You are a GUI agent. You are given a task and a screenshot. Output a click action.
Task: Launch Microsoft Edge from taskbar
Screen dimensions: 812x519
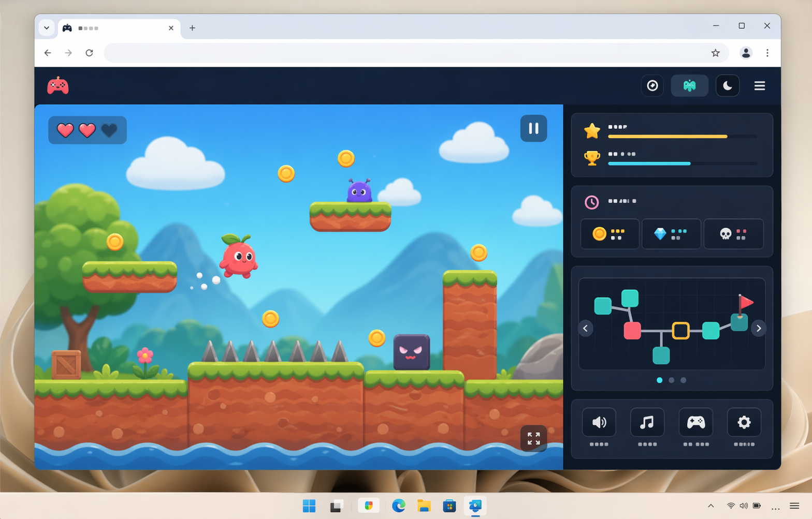tap(398, 506)
